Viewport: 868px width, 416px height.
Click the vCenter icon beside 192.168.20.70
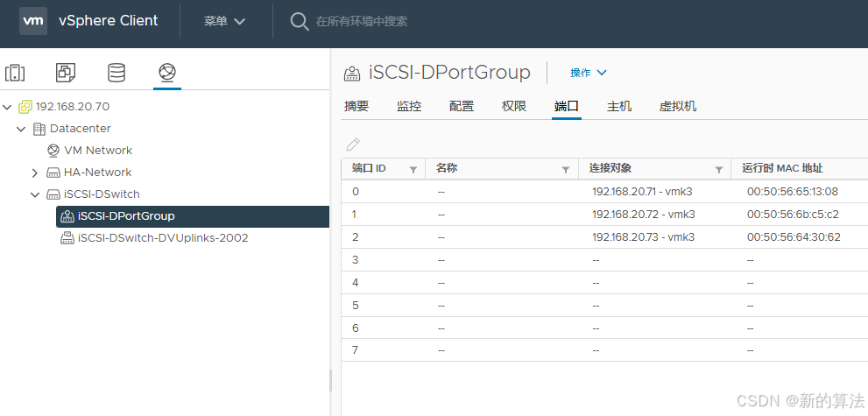click(x=25, y=106)
